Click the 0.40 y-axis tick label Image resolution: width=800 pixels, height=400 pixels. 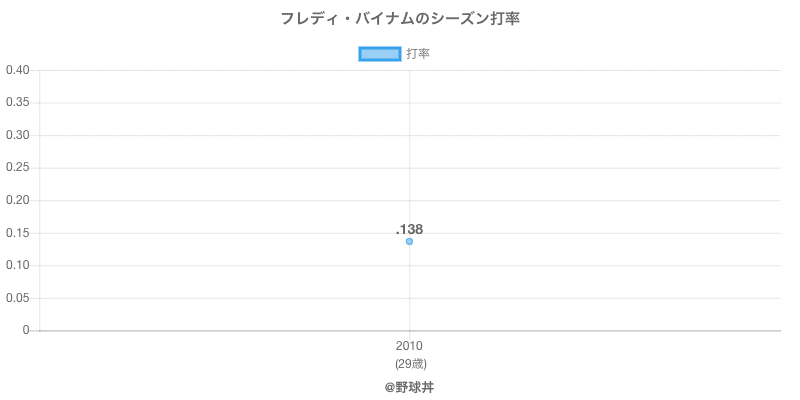tap(17, 70)
